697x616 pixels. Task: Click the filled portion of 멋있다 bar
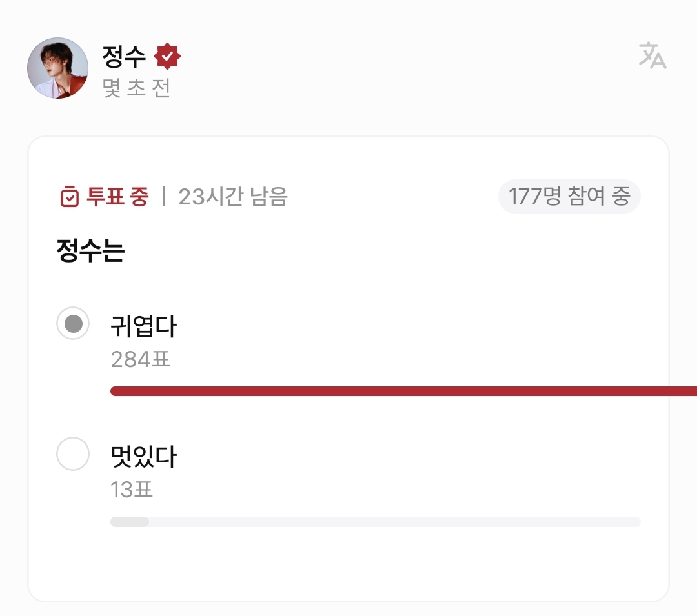click(x=130, y=522)
